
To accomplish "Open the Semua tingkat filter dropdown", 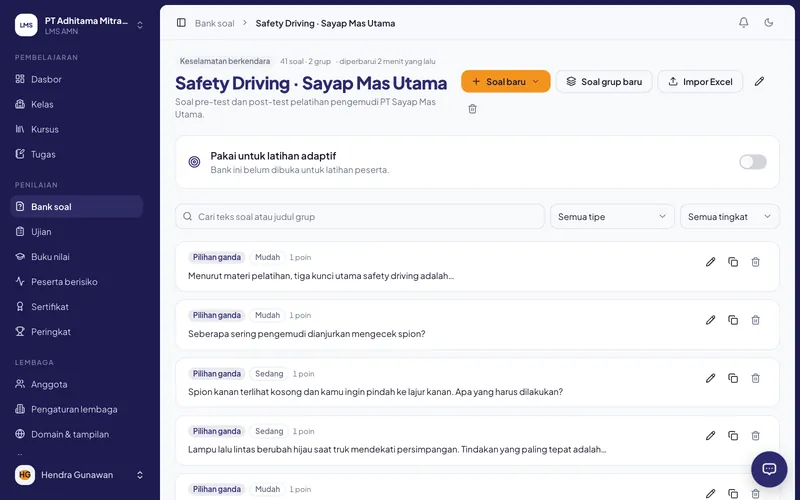I will pos(729,216).
